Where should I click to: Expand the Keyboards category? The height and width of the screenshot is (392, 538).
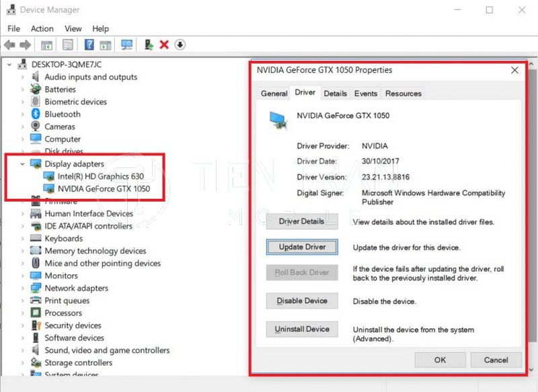tap(22, 239)
